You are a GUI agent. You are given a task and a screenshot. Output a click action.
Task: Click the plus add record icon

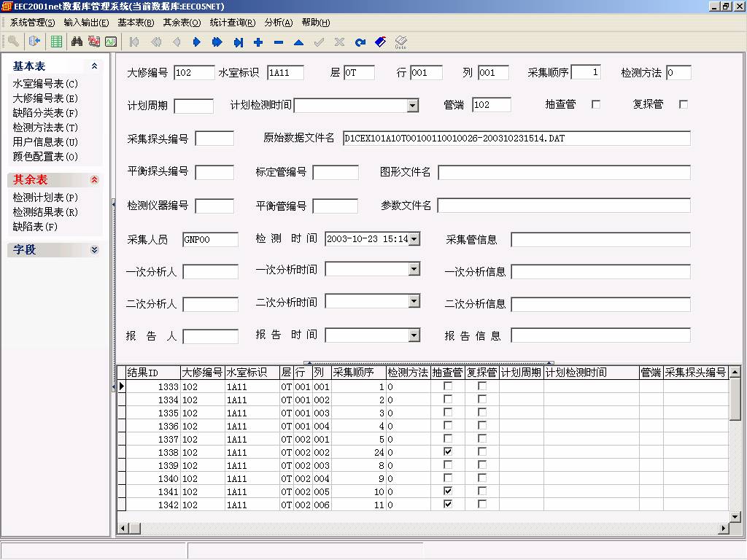(x=258, y=42)
